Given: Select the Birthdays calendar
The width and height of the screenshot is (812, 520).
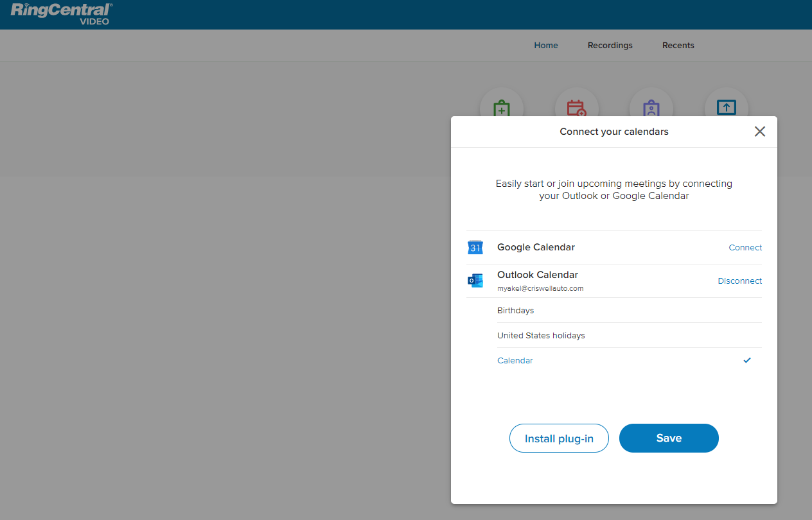Looking at the screenshot, I should point(630,310).
